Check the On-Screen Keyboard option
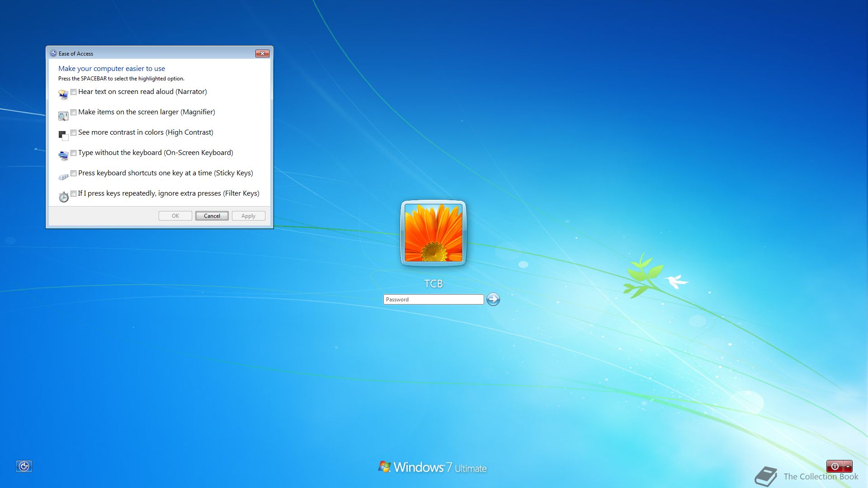 tap(73, 153)
